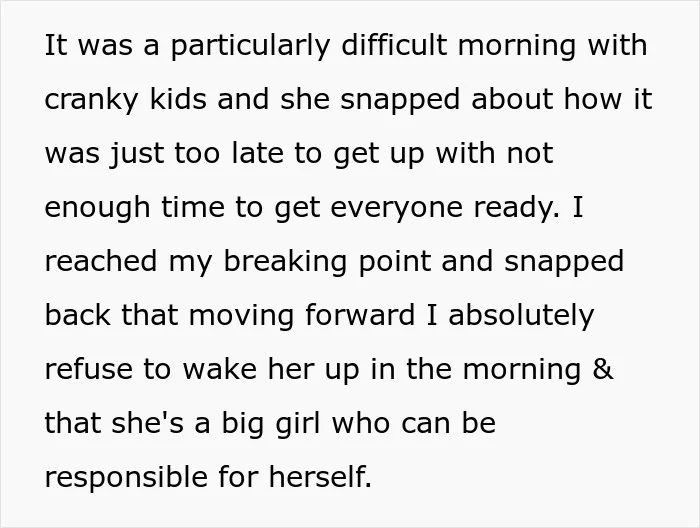Select the word "absolutely"
700x528 pixels.
[521, 316]
